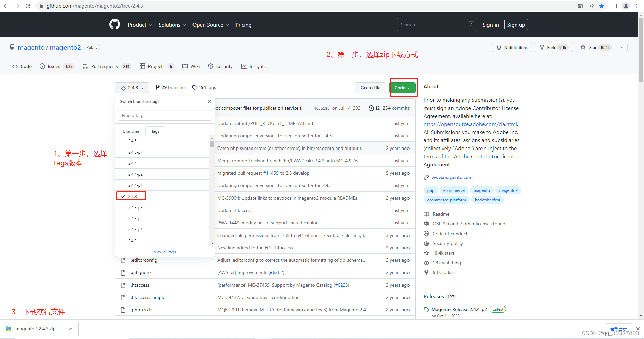Screen dimensions: 644x339
Task: Focus the GitHub search box
Action: (437, 25)
